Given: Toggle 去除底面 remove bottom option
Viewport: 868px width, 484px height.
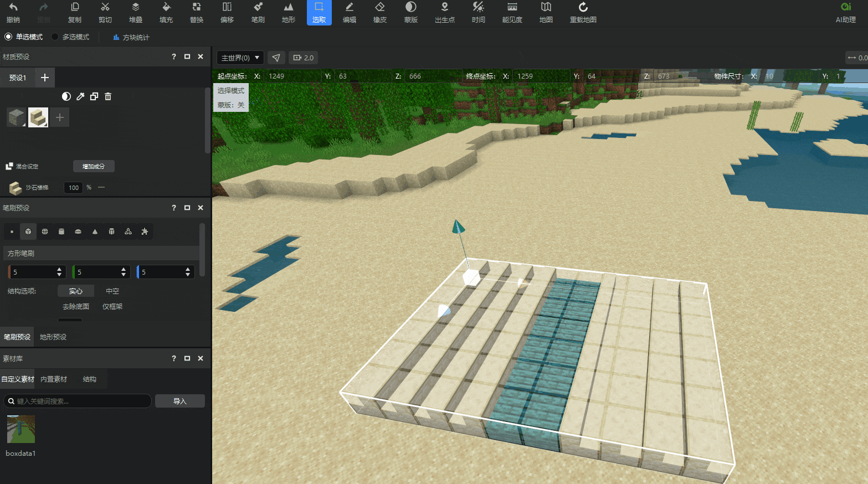Looking at the screenshot, I should 76,306.
